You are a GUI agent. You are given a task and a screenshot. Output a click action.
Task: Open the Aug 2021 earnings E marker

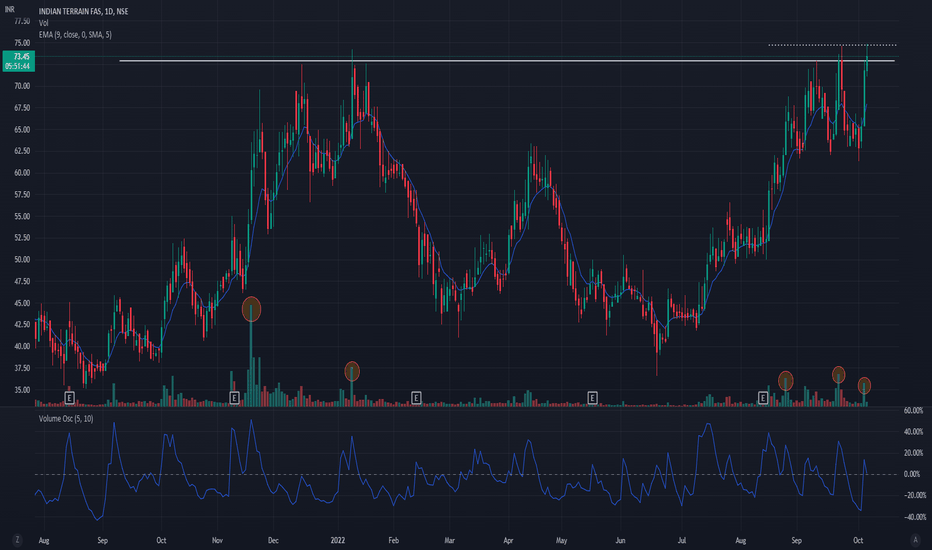point(70,397)
